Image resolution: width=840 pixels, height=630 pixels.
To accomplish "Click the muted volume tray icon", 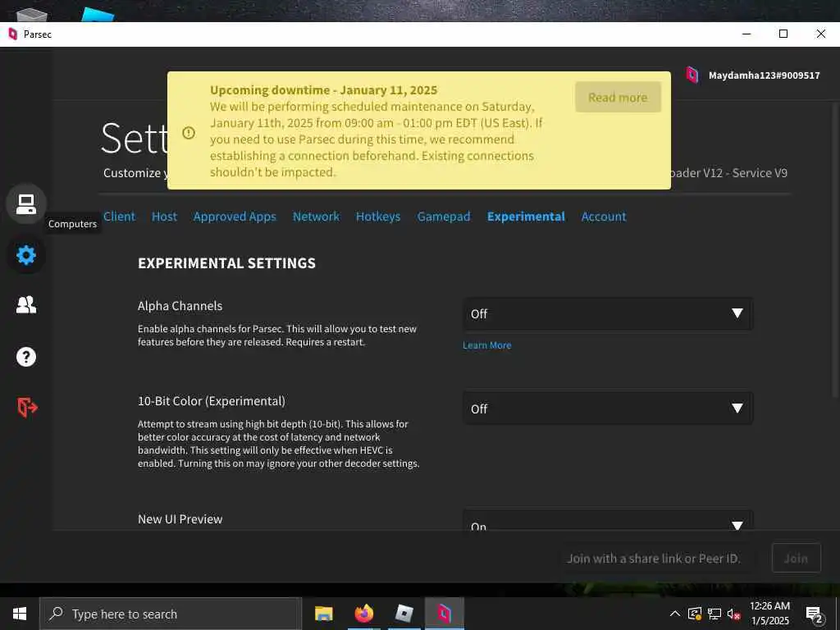I will 733,614.
